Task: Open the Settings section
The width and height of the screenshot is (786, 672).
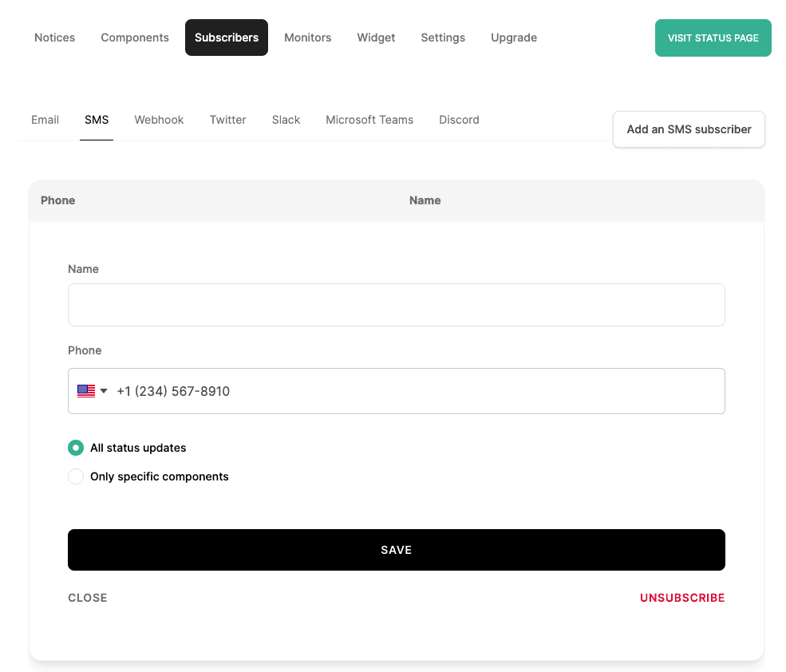Action: tap(443, 38)
